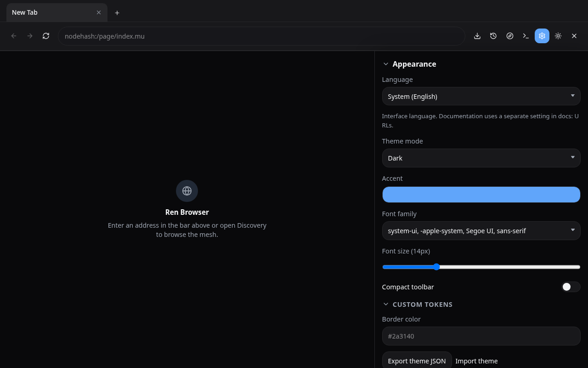Click the Theme mode label
Image resolution: width=588 pixels, height=368 pixels.
point(402,141)
